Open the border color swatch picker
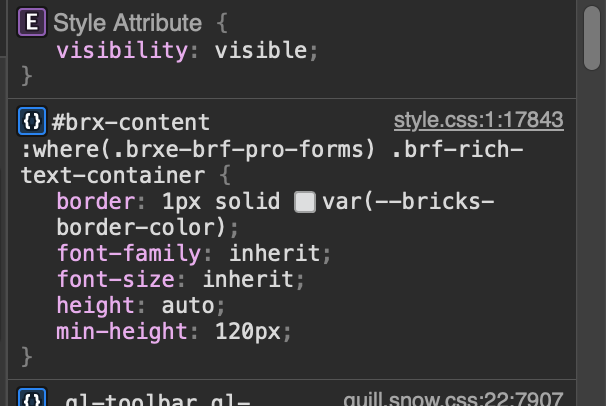Screen dimensions: 606x406 point(305,202)
